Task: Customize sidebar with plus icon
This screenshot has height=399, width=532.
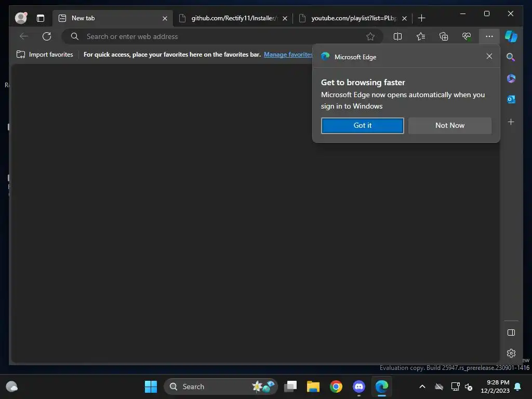Action: click(x=511, y=122)
